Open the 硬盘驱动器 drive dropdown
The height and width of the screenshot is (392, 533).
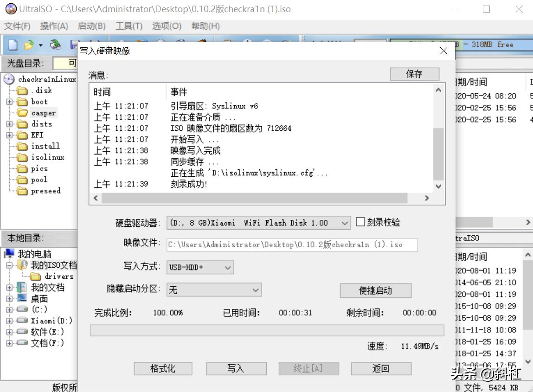pos(345,223)
